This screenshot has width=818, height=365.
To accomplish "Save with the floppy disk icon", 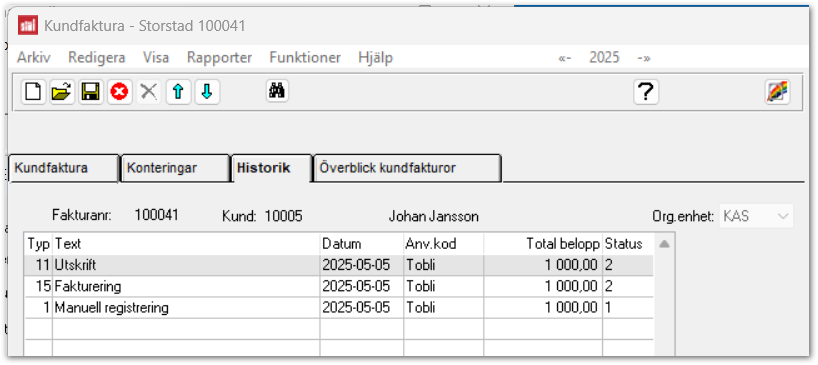I will click(91, 92).
